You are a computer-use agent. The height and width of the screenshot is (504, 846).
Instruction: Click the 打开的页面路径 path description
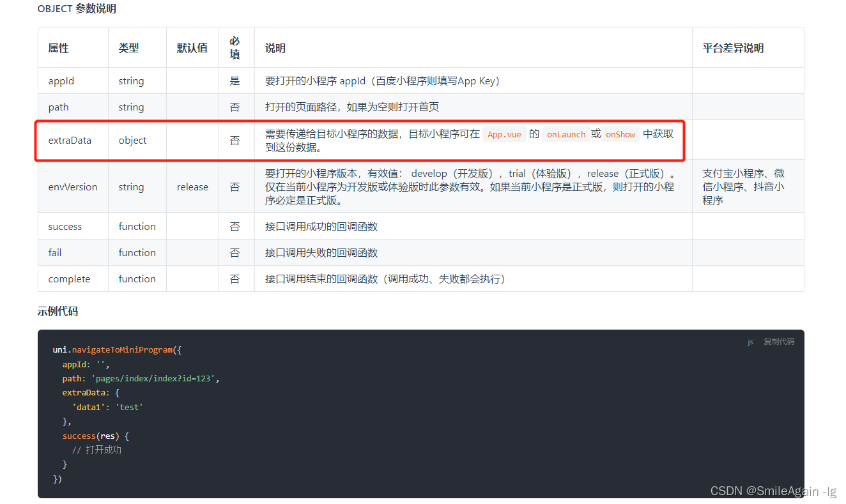352,107
